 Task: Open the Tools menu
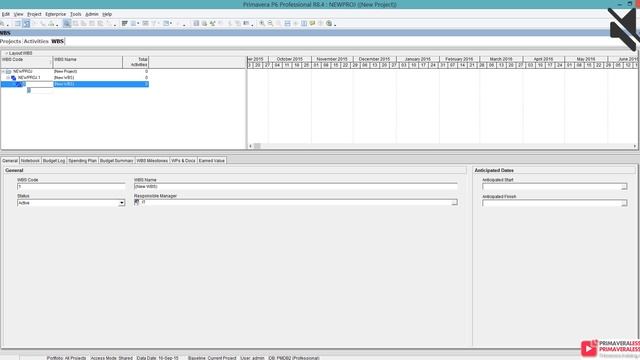tap(76, 14)
